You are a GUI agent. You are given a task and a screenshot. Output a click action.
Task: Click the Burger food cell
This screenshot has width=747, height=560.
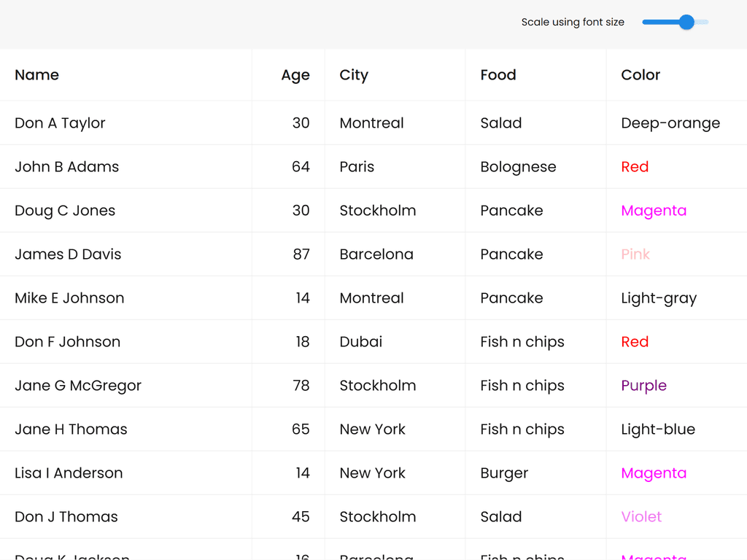click(x=504, y=473)
